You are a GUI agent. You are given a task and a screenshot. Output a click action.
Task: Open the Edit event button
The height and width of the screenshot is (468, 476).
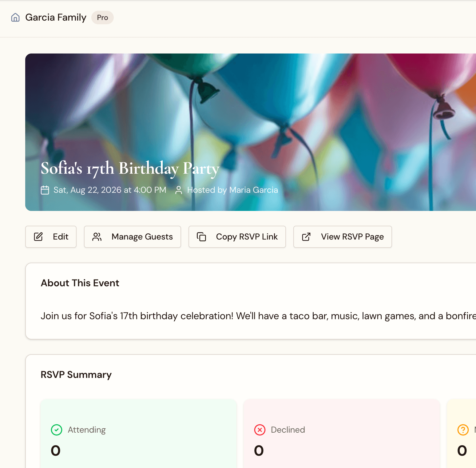tap(51, 237)
